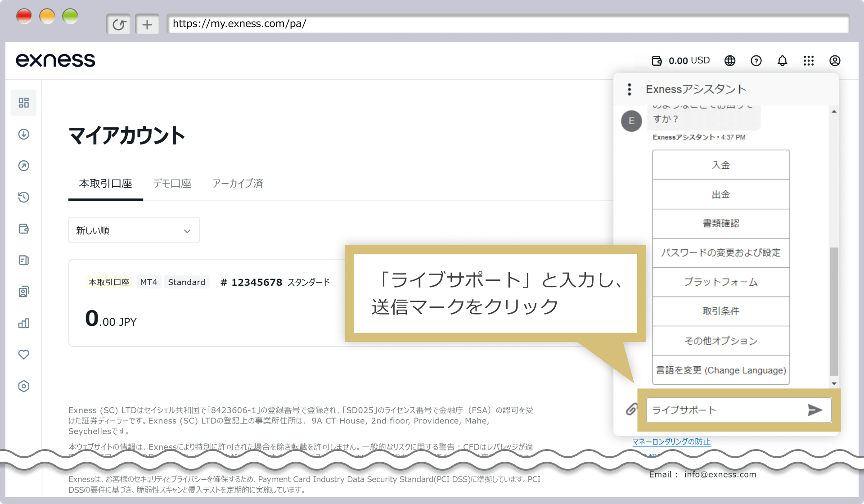Choose プラットフォーム option in chat
Screen dimensions: 864x504
pyautogui.click(x=721, y=282)
